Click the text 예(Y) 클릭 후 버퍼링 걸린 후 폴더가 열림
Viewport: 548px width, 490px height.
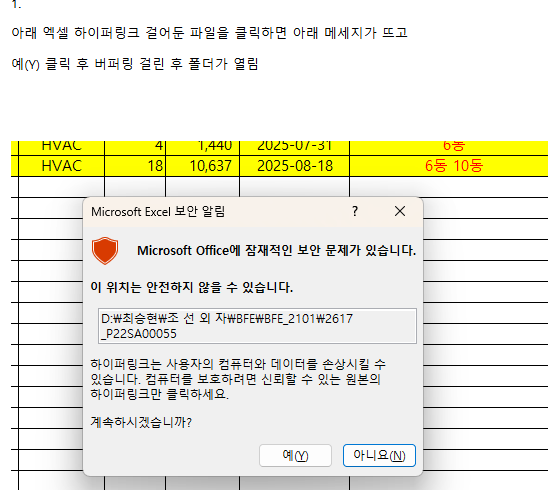point(135,64)
